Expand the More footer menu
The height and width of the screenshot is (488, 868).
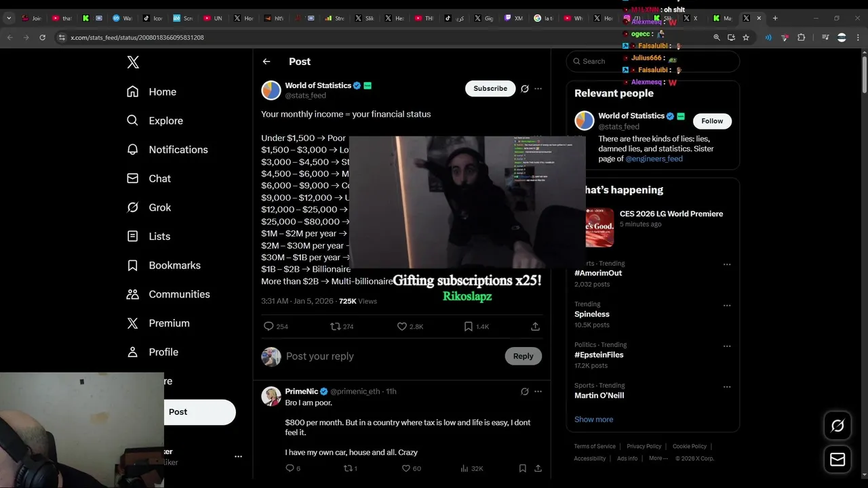click(658, 459)
